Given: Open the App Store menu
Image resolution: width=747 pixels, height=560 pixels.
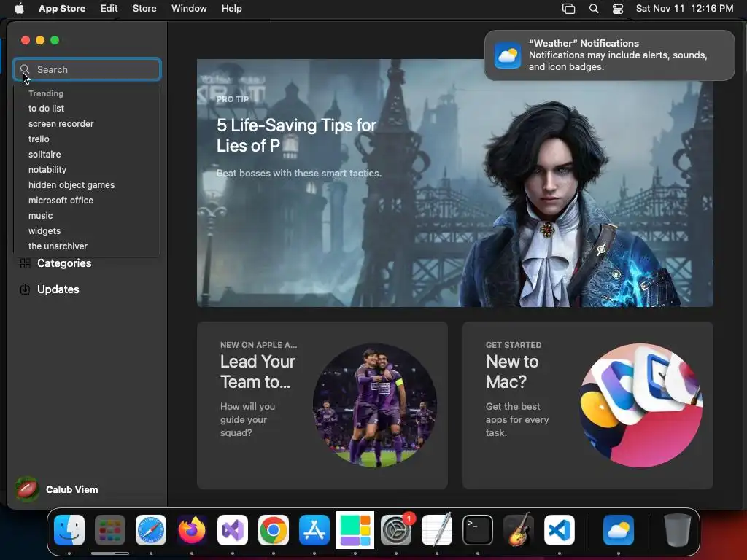Looking at the screenshot, I should [x=62, y=9].
